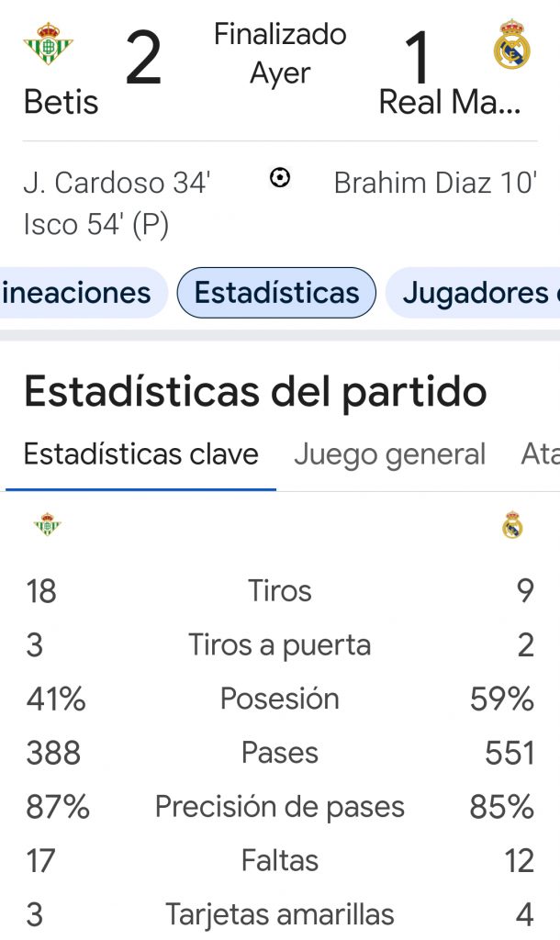Screen dimensions: 560x940
Task: Tap the Betis team name
Action: point(61,102)
